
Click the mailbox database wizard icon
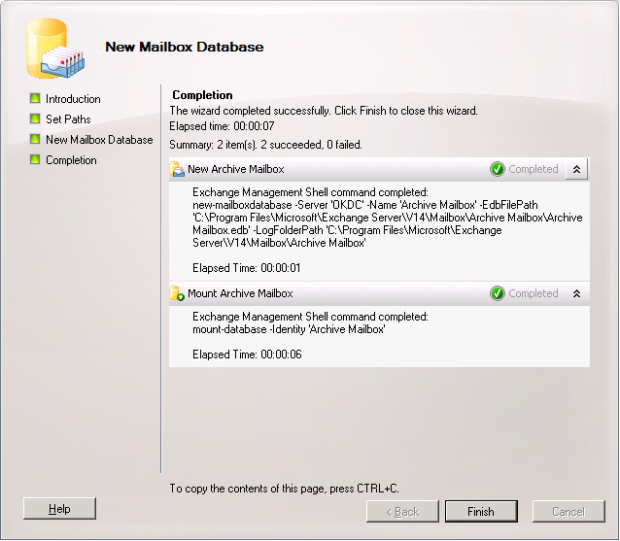tap(55, 48)
